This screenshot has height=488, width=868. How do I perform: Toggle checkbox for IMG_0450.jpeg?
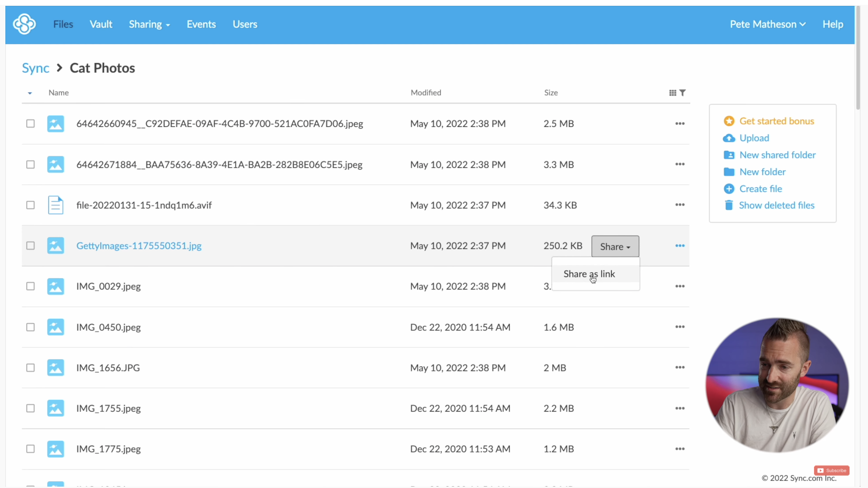tap(30, 327)
